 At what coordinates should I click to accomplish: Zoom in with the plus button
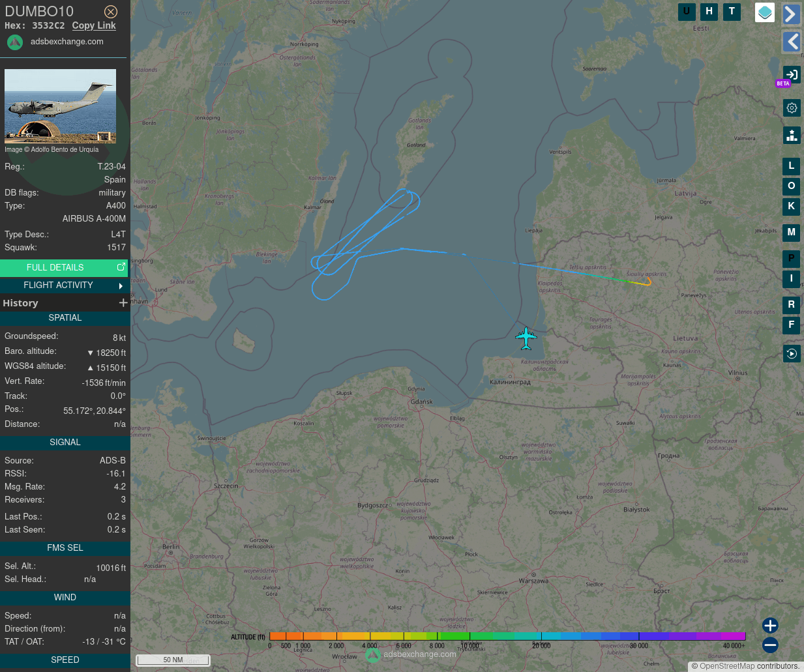click(770, 626)
